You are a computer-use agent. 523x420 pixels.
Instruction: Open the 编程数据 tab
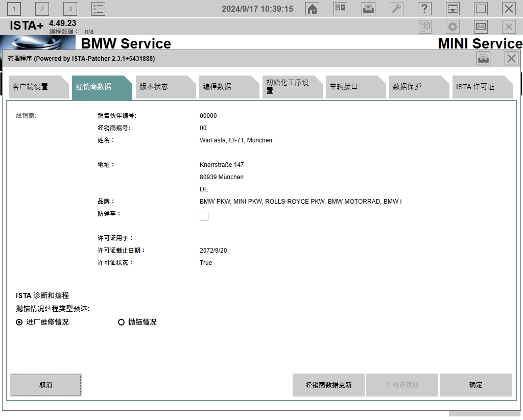pyautogui.click(x=229, y=87)
